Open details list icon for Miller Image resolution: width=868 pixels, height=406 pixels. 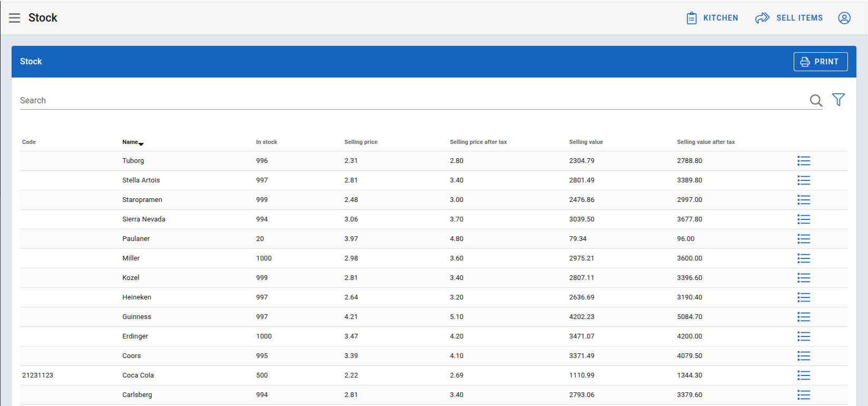(x=804, y=258)
